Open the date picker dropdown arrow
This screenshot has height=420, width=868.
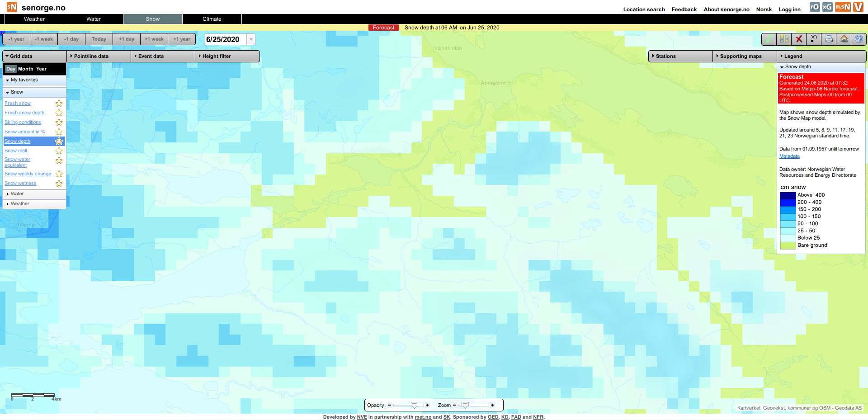[251, 39]
